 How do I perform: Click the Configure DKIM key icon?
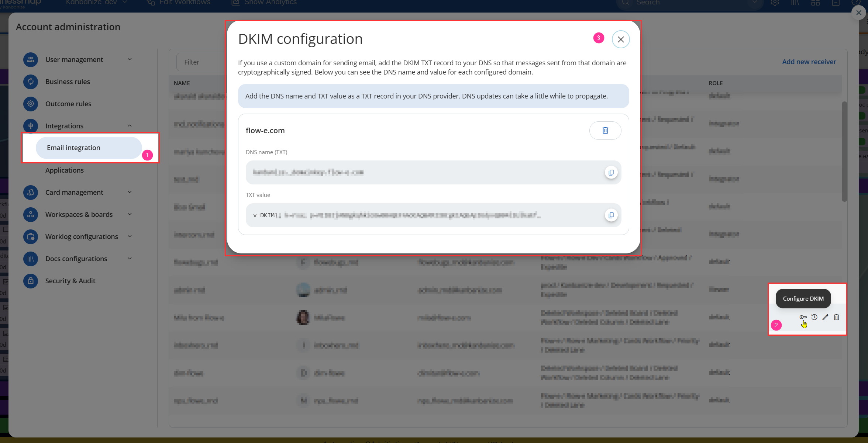coord(803,317)
